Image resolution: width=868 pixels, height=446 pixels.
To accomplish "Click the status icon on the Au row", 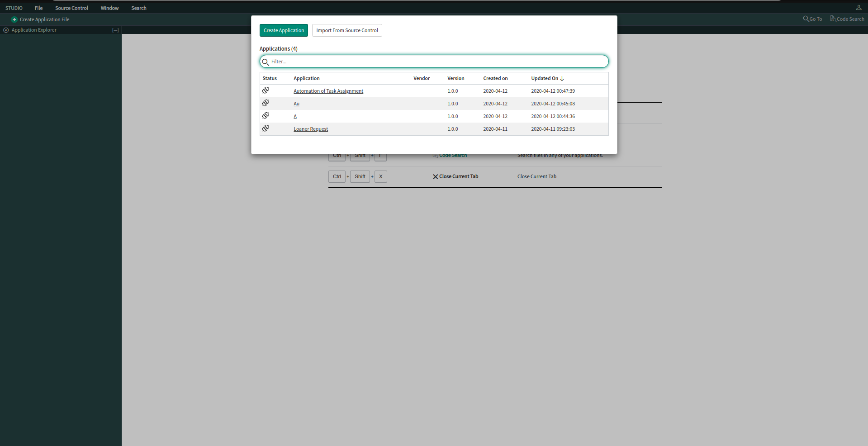I will 266,103.
